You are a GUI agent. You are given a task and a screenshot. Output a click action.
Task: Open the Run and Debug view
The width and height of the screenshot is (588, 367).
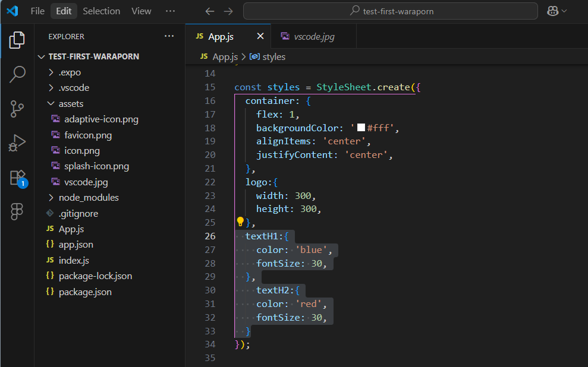pyautogui.click(x=17, y=143)
